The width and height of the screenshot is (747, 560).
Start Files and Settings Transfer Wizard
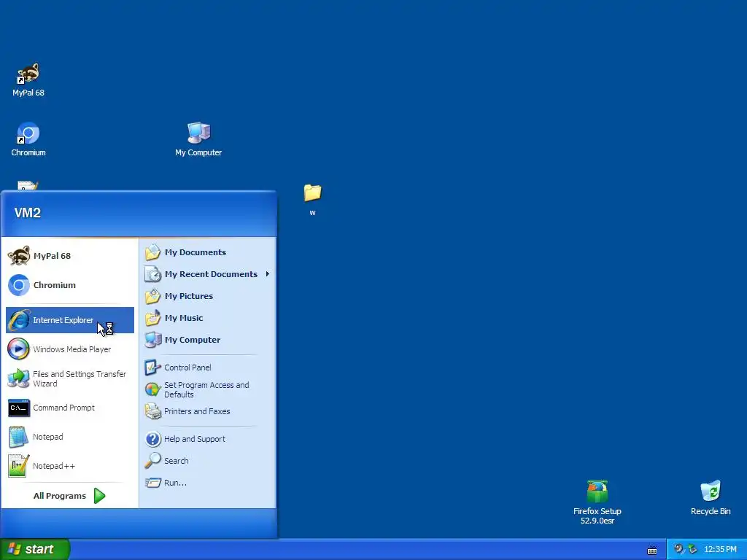(70, 378)
